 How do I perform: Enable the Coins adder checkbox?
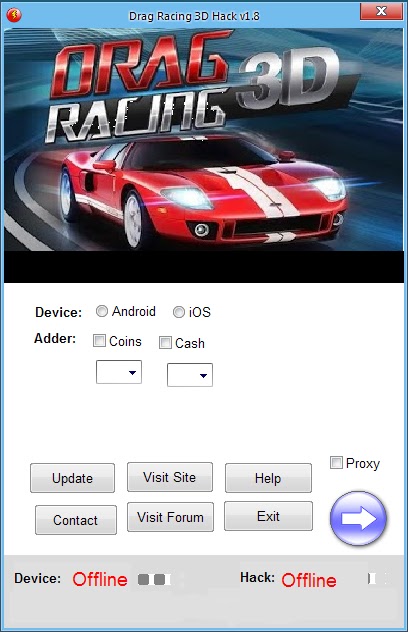[99, 341]
